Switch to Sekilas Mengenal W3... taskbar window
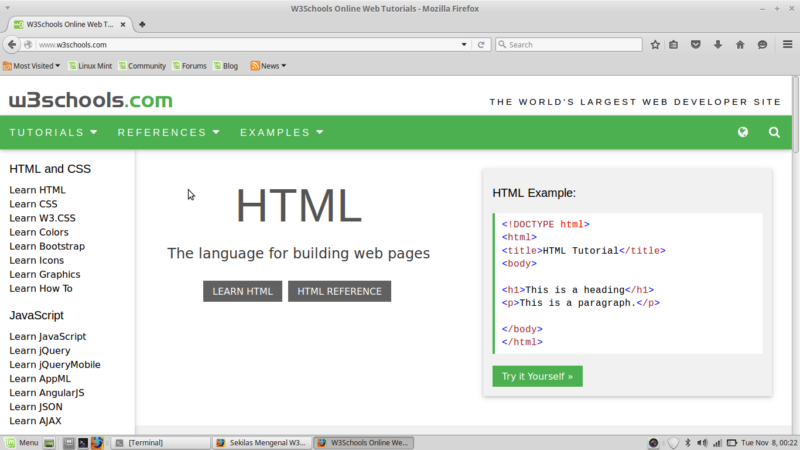 [x=261, y=443]
